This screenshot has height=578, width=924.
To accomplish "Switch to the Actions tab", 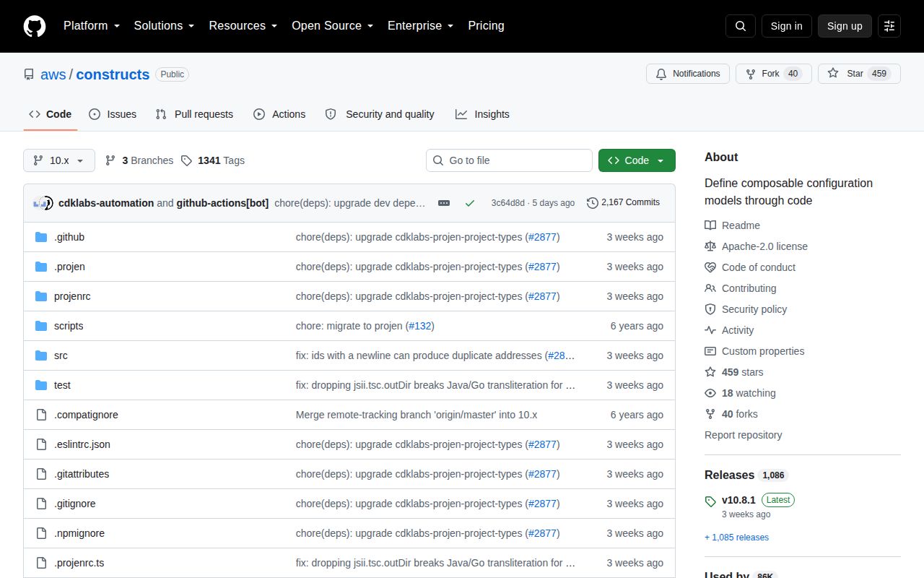I will coord(279,114).
